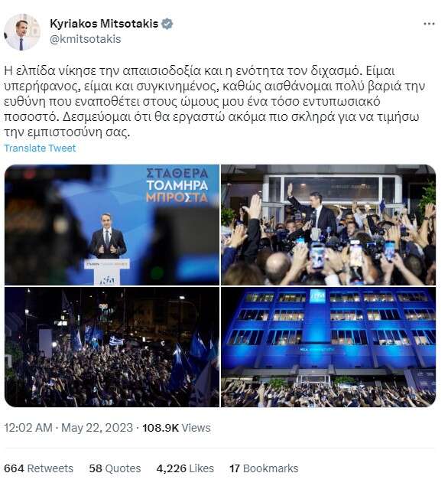Click the 17 Bookmarks count

(264, 468)
